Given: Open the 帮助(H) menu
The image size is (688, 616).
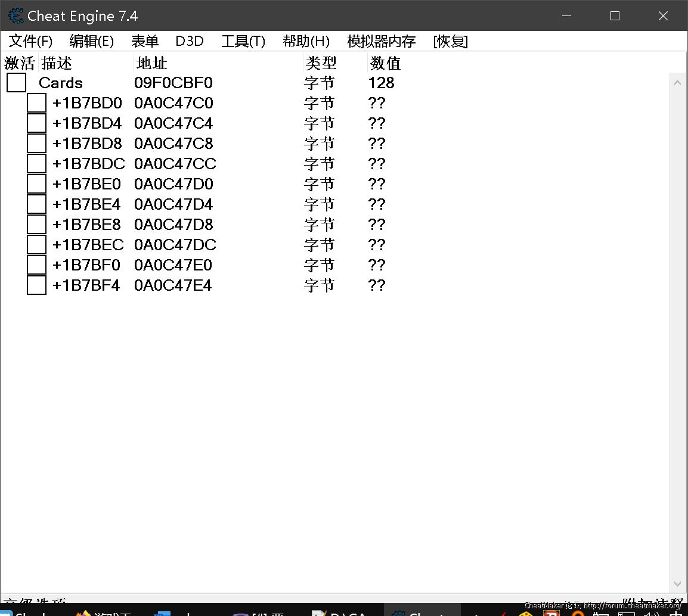Looking at the screenshot, I should tap(306, 41).
